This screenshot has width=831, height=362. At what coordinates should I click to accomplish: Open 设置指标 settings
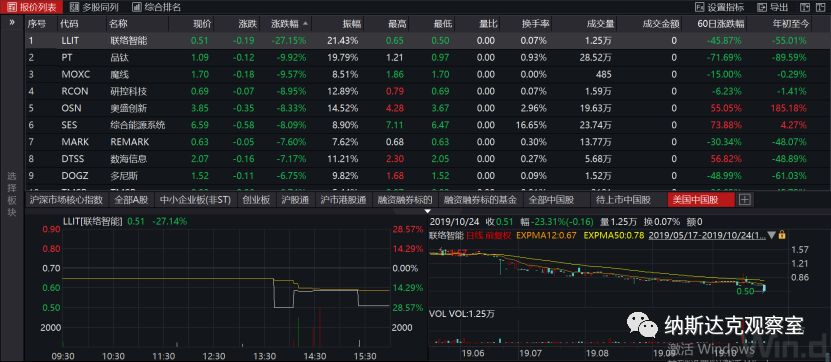click(x=719, y=7)
